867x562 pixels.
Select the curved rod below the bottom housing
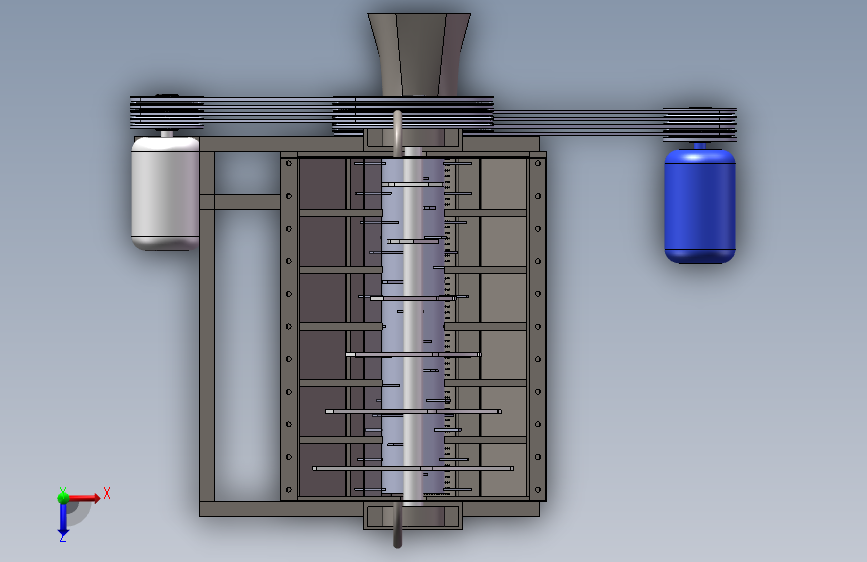(x=397, y=525)
